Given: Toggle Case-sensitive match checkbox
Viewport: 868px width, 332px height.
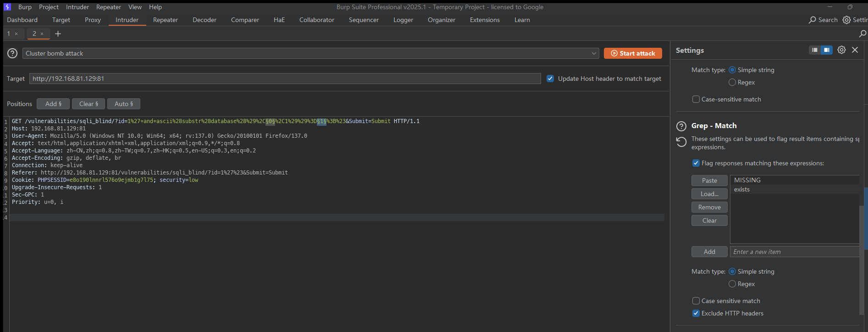Looking at the screenshot, I should click(x=696, y=99).
